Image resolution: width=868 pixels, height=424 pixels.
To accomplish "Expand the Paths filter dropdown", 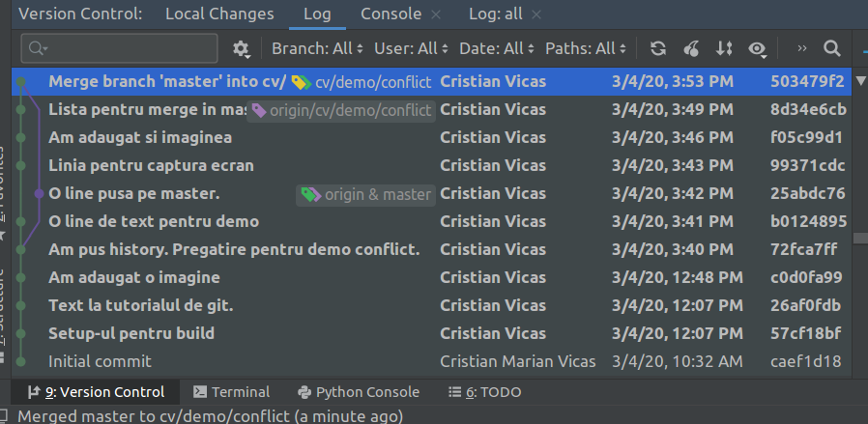I will [x=586, y=48].
